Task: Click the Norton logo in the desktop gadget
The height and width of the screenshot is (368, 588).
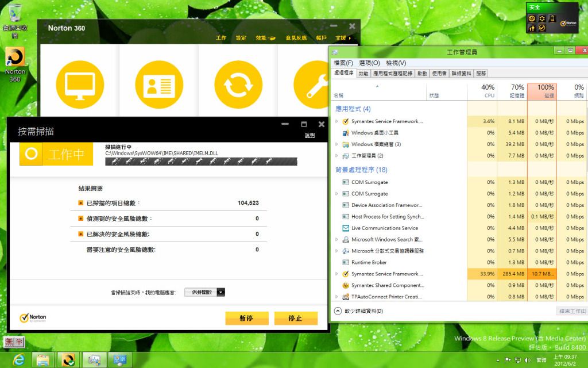Action: 568,23
